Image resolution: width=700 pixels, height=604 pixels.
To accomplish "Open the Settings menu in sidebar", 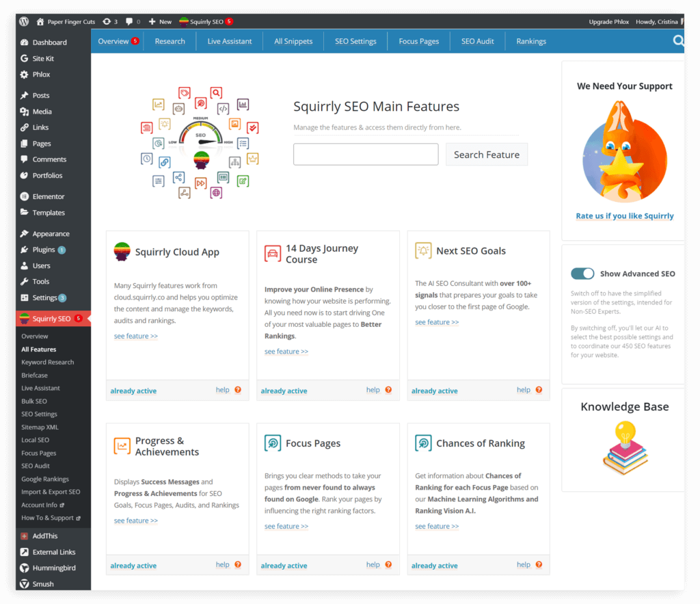I will coord(44,298).
